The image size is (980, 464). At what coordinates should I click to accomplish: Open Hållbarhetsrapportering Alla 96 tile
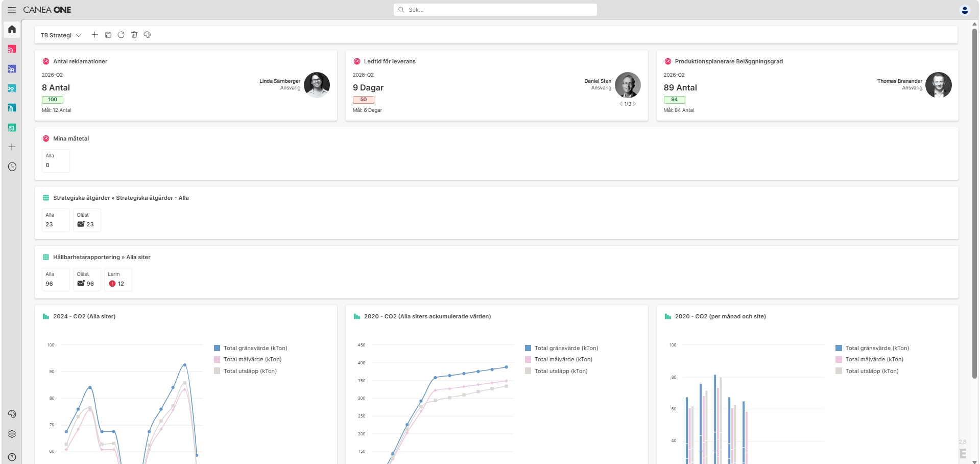coord(56,280)
